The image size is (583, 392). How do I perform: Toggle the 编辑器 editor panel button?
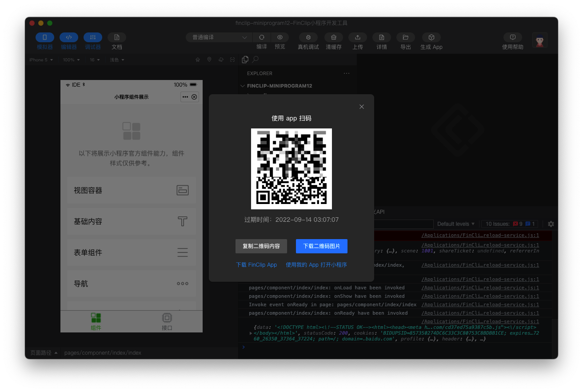pyautogui.click(x=69, y=38)
